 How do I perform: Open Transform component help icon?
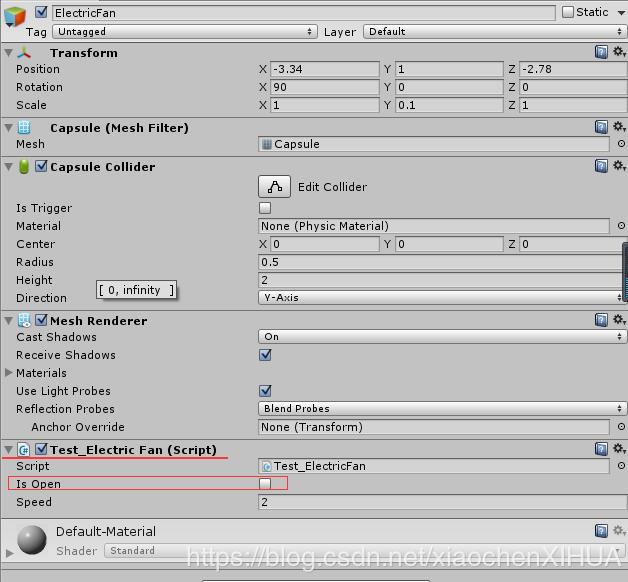601,52
